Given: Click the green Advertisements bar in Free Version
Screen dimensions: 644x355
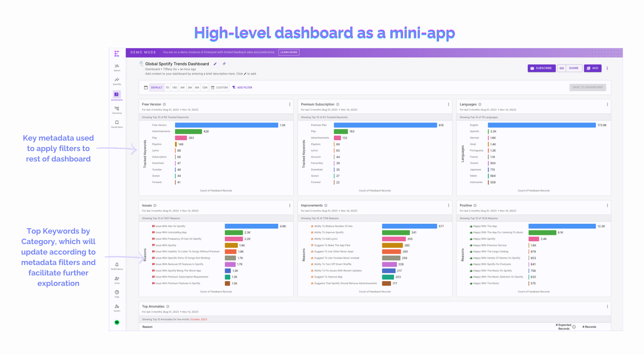Looking at the screenshot, I should (x=188, y=131).
